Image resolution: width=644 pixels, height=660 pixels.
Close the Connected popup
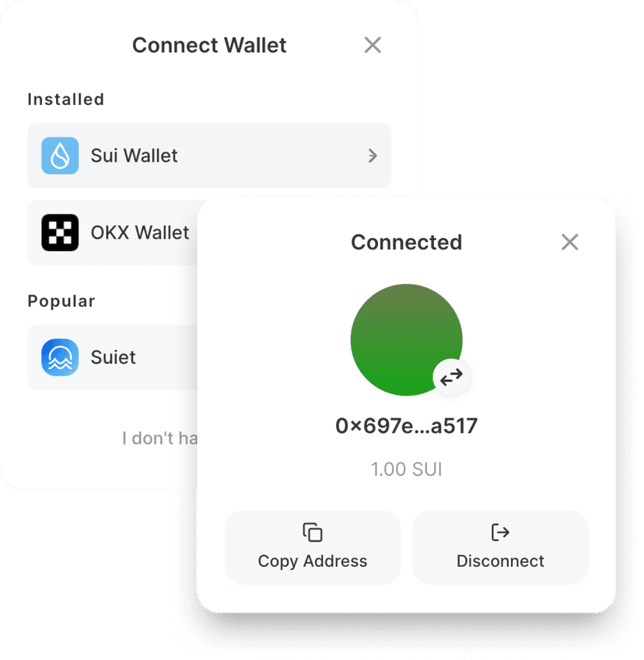(x=569, y=242)
